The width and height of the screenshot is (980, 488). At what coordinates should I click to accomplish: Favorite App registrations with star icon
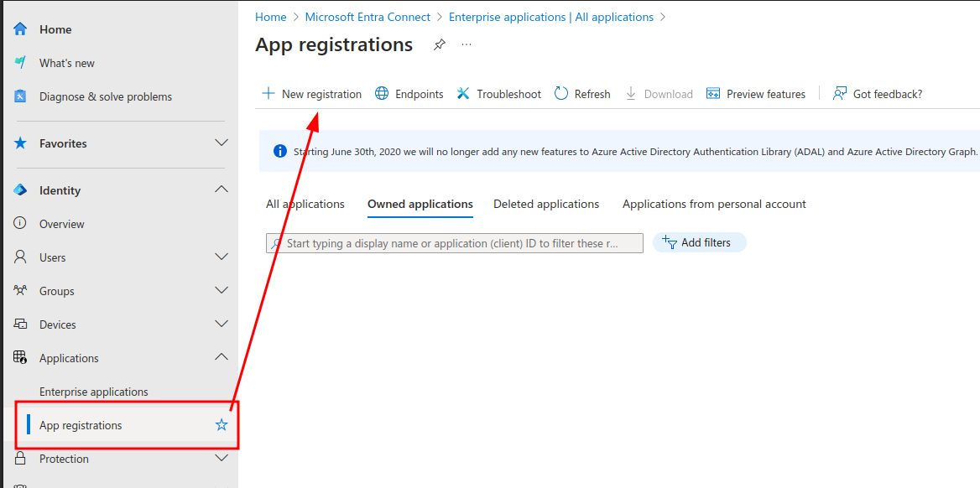222,425
